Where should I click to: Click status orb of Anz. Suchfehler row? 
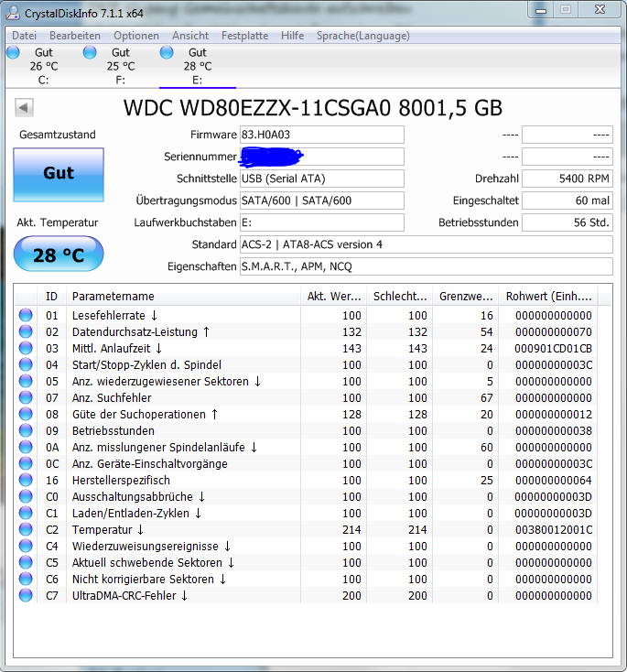click(26, 397)
